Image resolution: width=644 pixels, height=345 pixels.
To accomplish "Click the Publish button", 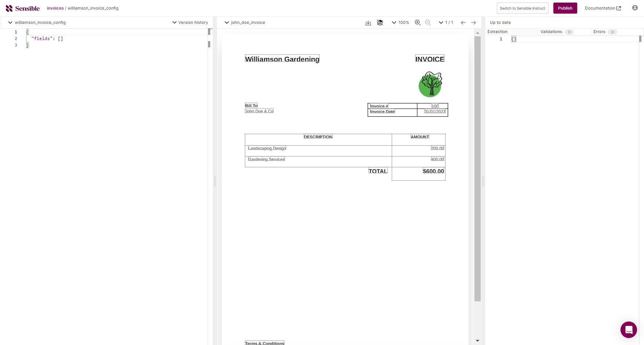I will click(565, 8).
